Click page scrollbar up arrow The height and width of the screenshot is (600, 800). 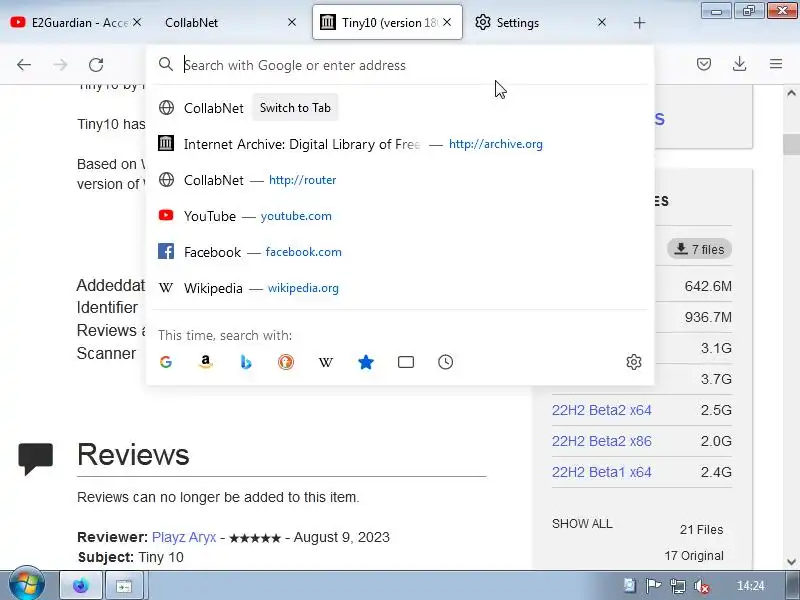tap(791, 93)
